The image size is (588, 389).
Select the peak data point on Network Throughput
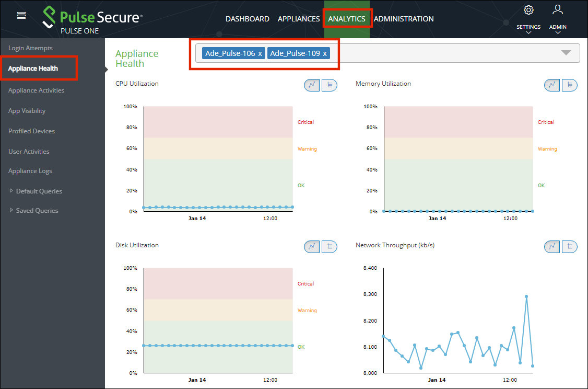[526, 296]
